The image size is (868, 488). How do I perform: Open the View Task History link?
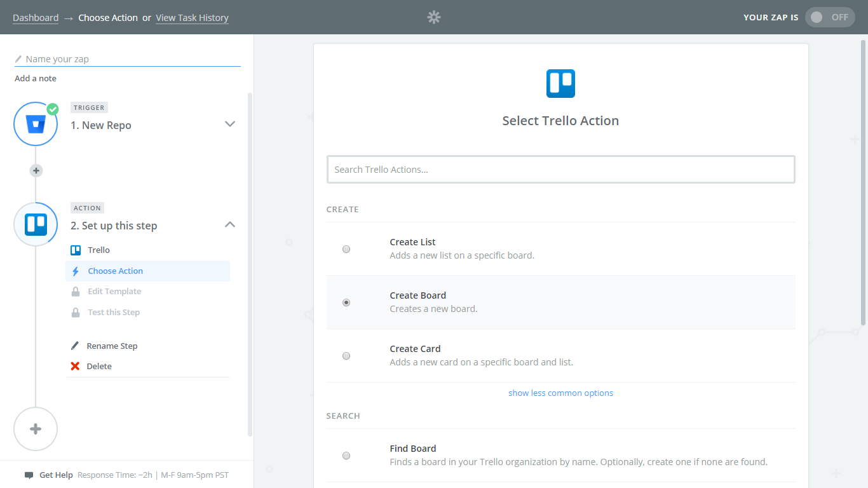coord(192,18)
